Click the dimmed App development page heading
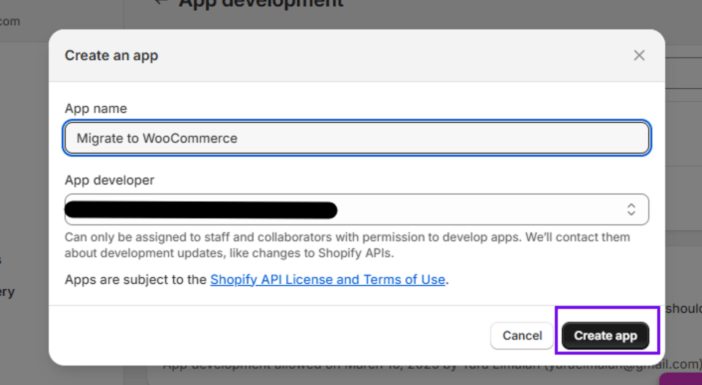Viewport: 702px width, 385px height. [x=261, y=4]
